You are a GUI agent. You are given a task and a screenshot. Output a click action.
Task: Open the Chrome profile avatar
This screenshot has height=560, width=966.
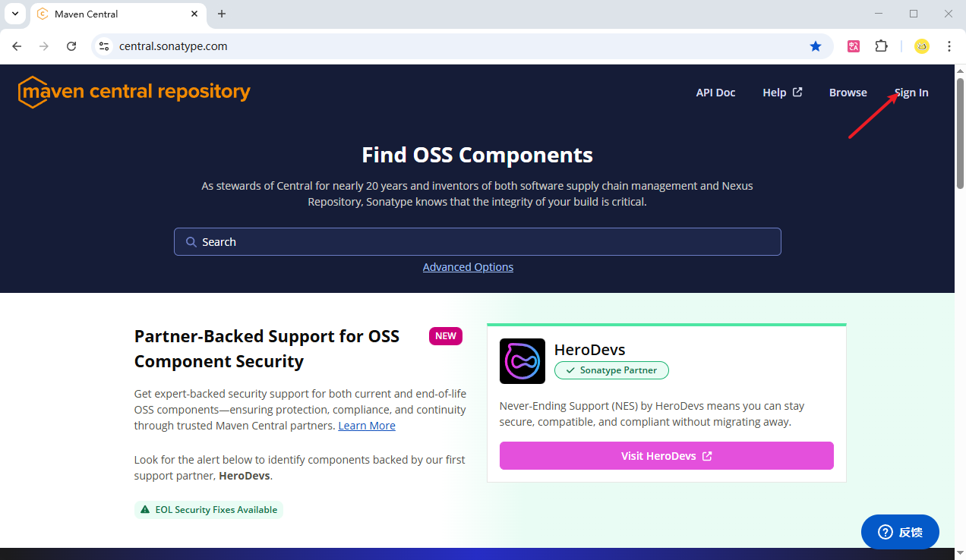[x=921, y=46]
